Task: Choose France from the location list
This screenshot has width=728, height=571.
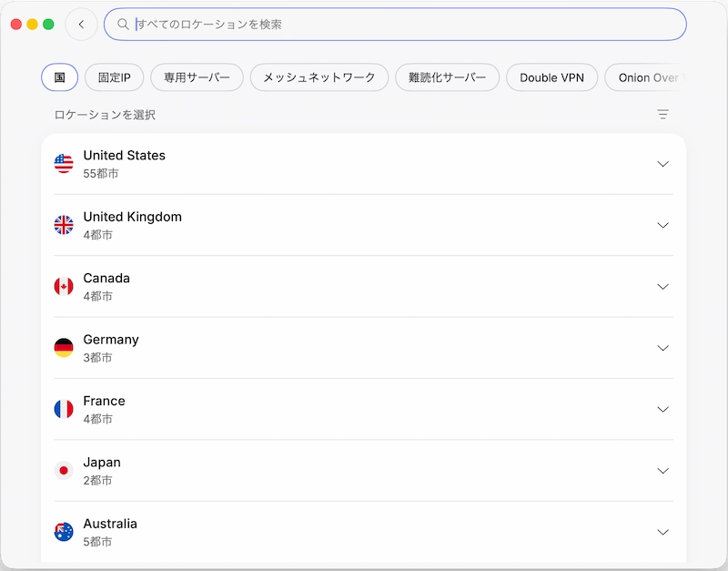Action: (363, 409)
